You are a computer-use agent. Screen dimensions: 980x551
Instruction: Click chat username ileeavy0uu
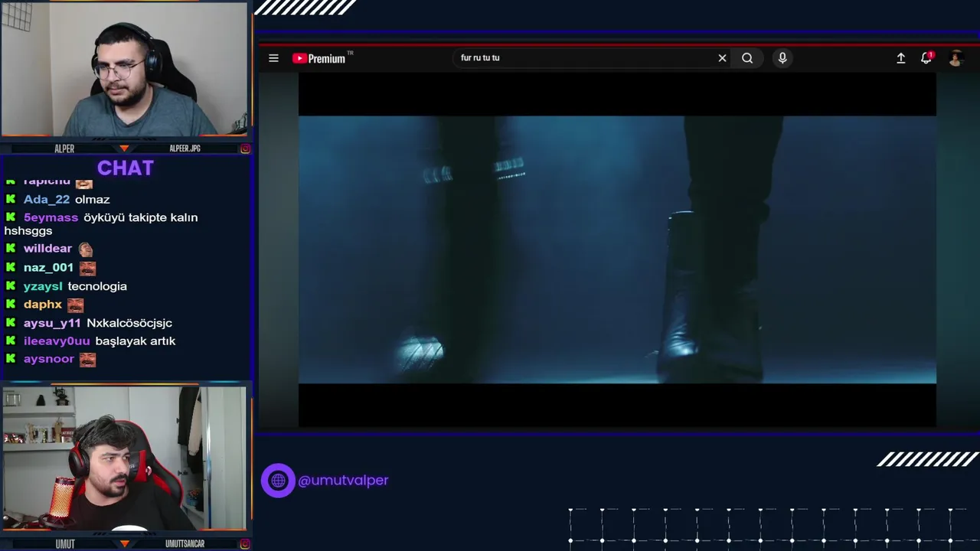[57, 341]
